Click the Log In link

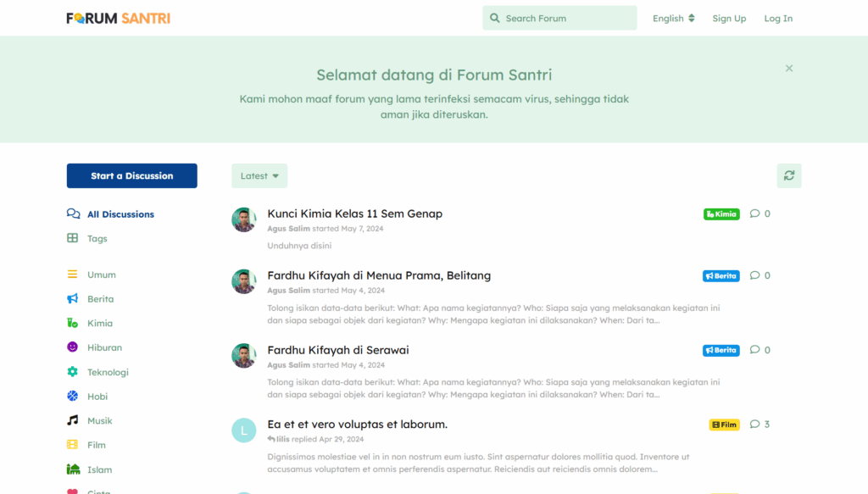coord(778,19)
